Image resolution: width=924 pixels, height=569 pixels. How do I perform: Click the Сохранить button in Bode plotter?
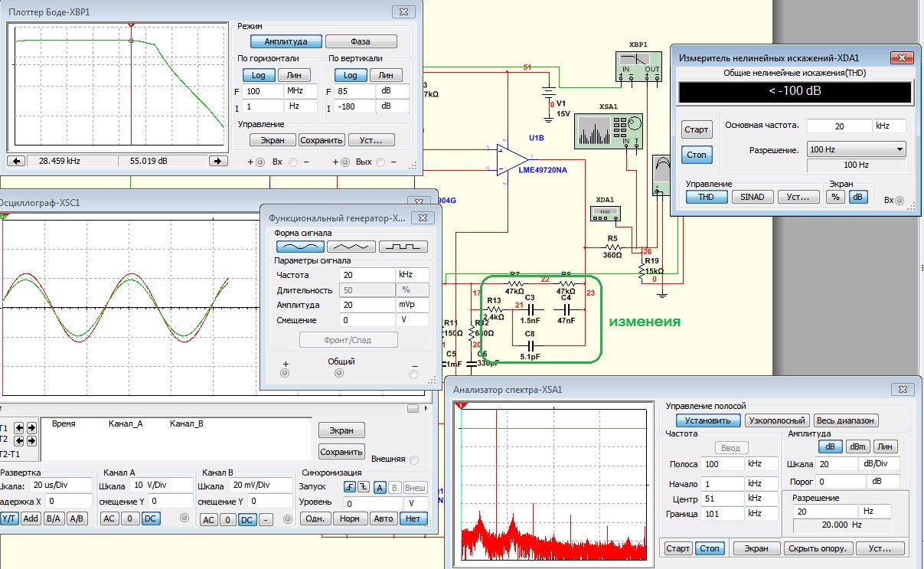pyautogui.click(x=321, y=140)
